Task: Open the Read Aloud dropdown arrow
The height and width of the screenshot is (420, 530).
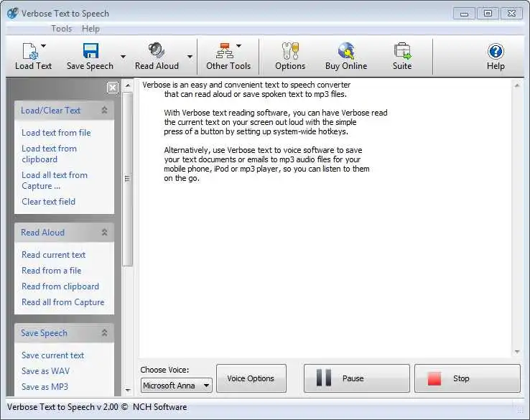Action: [190, 57]
